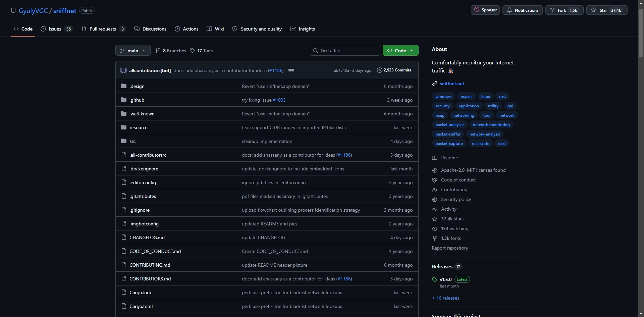Click the Pull requests icon

pos(84,29)
